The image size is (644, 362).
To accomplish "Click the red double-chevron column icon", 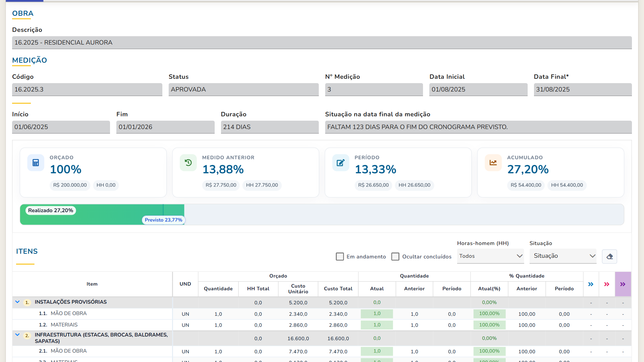I will (607, 284).
